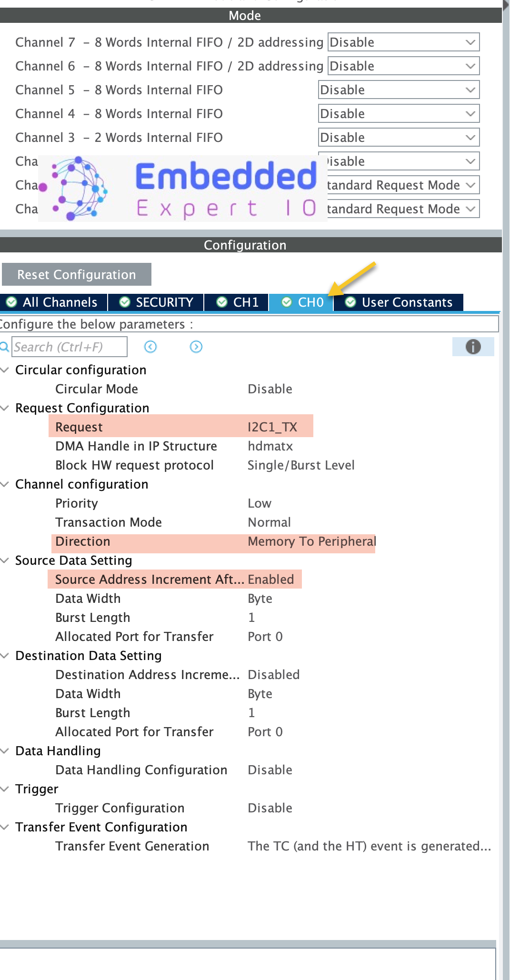Open the Channel 5 Disable dropdown
Viewport: 520px width, 980px height.
398,90
